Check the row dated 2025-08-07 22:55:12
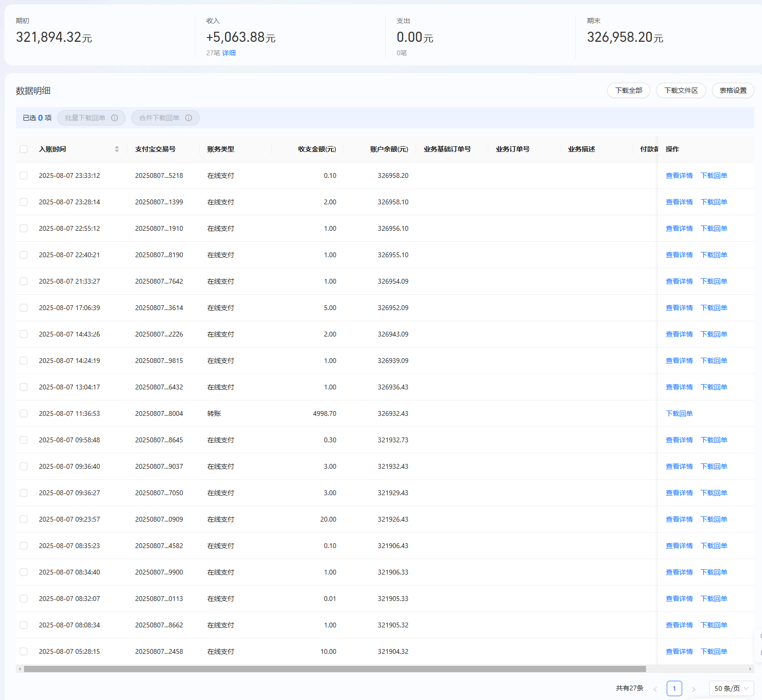The image size is (762, 700). [x=24, y=228]
